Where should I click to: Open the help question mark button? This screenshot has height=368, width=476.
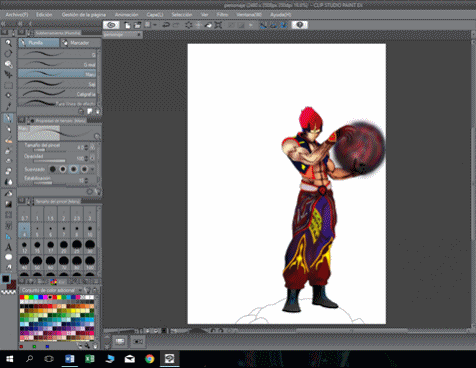[299, 25]
